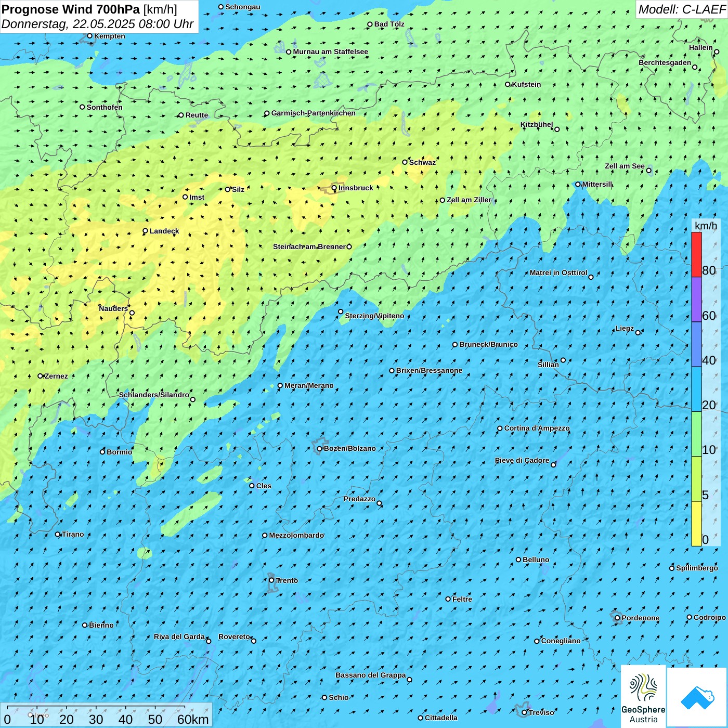The height and width of the screenshot is (728, 728).
Task: Click the Mittersill location marker
Action: click(578, 184)
